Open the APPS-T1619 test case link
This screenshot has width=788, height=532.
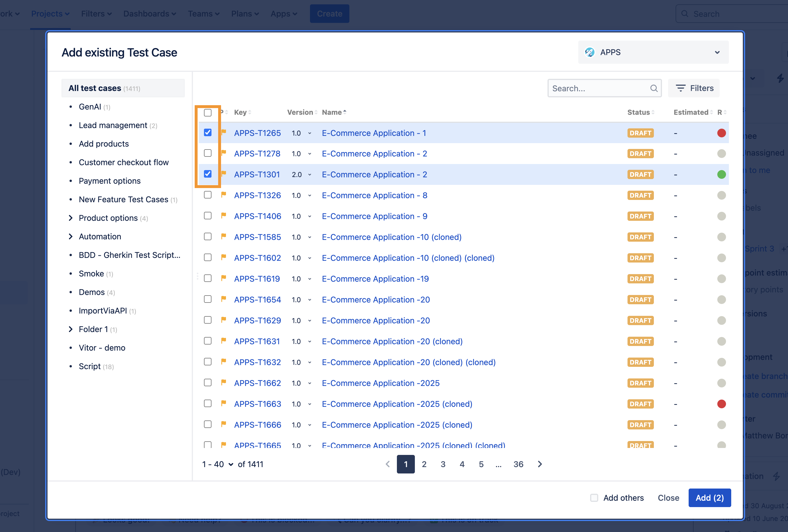pos(257,279)
